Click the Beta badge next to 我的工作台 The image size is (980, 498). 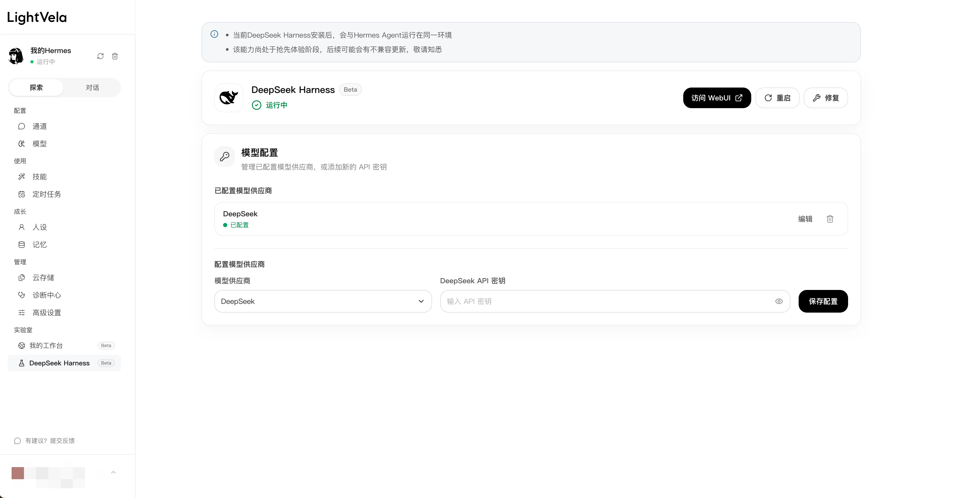(106, 346)
